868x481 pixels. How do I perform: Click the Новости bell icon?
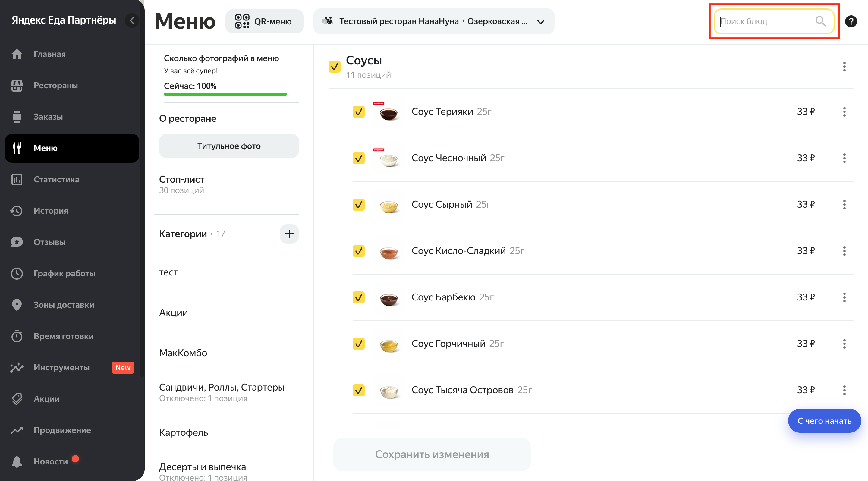point(17,461)
